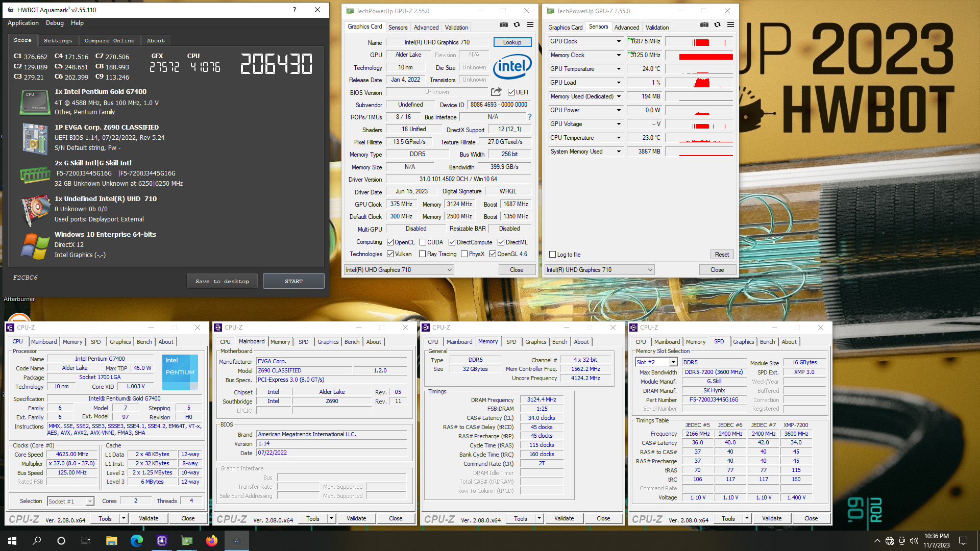
Task: Click the Tools dropdown arrow in CPU-Z Mainboard window
Action: (331, 518)
